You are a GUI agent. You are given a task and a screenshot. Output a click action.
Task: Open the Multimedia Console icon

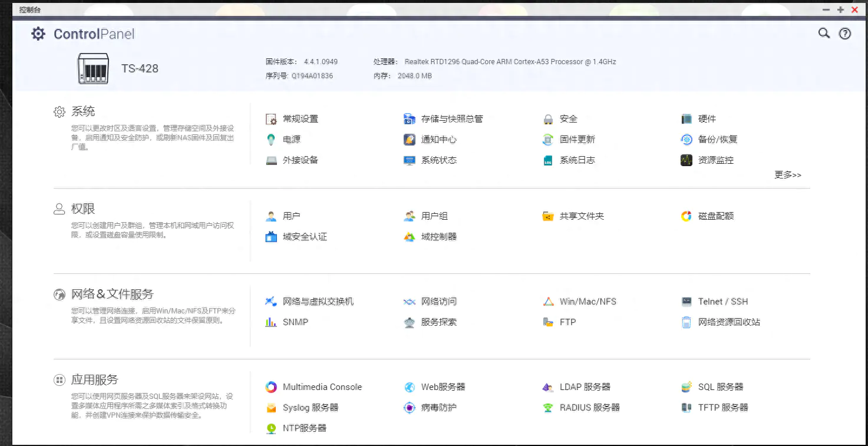(271, 387)
